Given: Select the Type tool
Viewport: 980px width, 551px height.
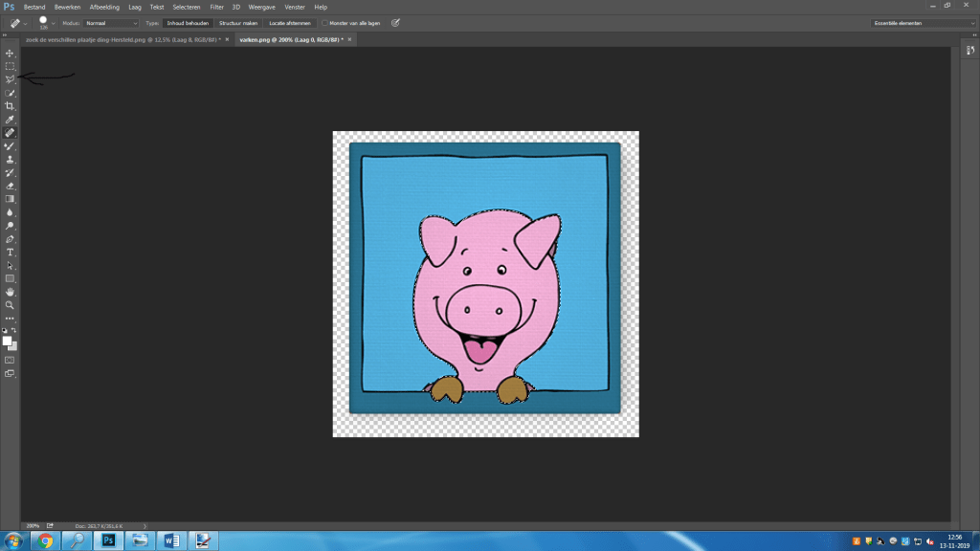Looking at the screenshot, I should (x=10, y=252).
